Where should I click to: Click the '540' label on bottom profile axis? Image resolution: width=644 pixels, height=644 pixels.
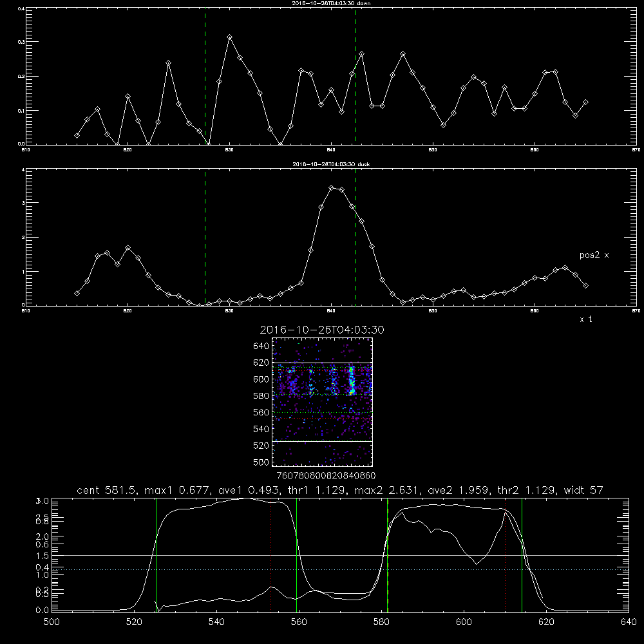[216, 622]
